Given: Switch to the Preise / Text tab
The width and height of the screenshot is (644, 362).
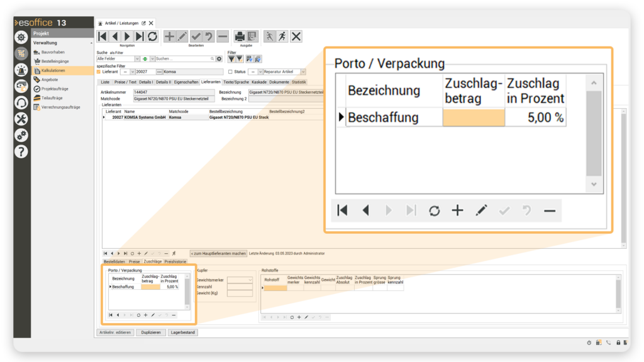Looking at the screenshot, I should point(125,82).
